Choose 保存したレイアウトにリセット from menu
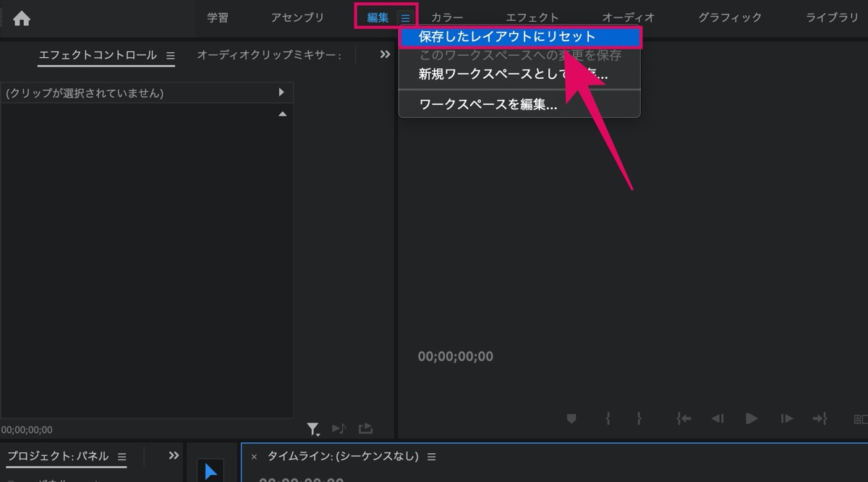This screenshot has width=868, height=482. pyautogui.click(x=519, y=36)
